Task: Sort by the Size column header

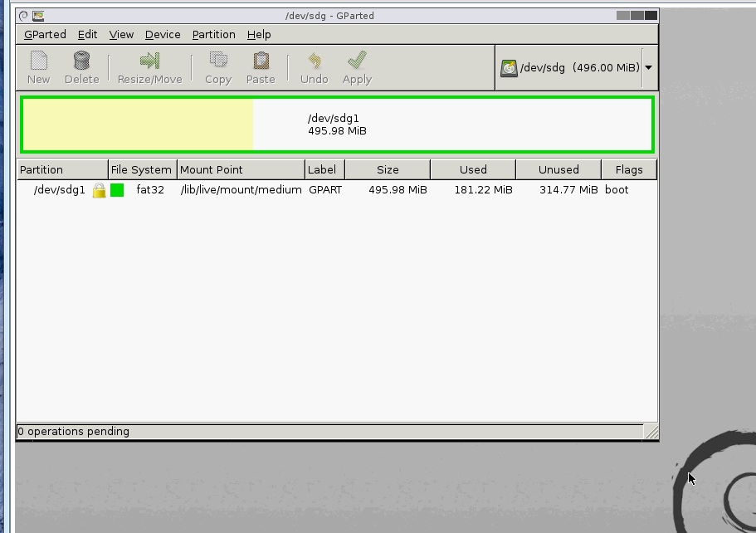Action: pos(388,169)
